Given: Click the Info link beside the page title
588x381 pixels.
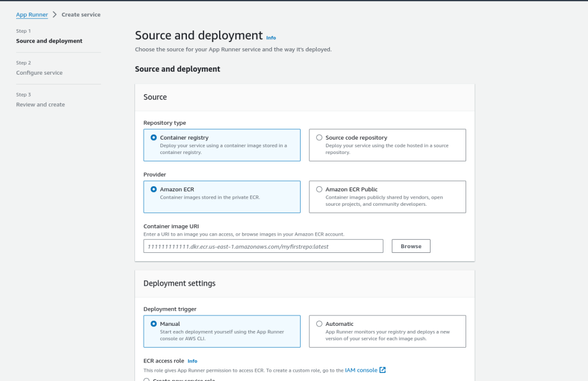Looking at the screenshot, I should point(271,37).
